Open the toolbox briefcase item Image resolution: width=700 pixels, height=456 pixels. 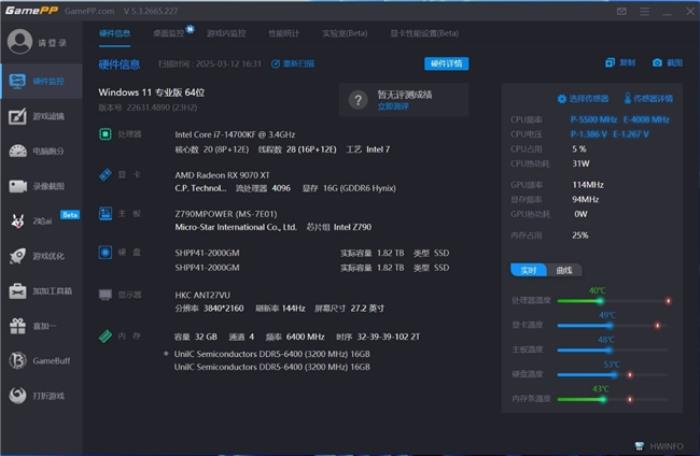[40, 291]
